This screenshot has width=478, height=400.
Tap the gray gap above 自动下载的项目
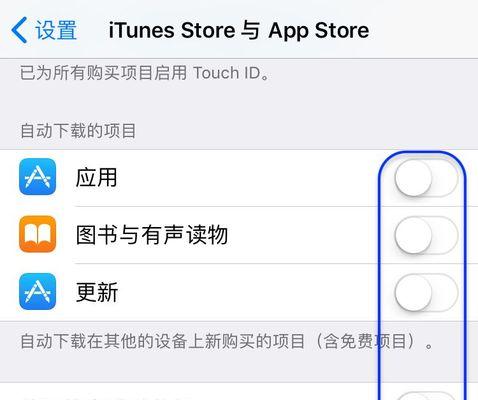[239, 102]
